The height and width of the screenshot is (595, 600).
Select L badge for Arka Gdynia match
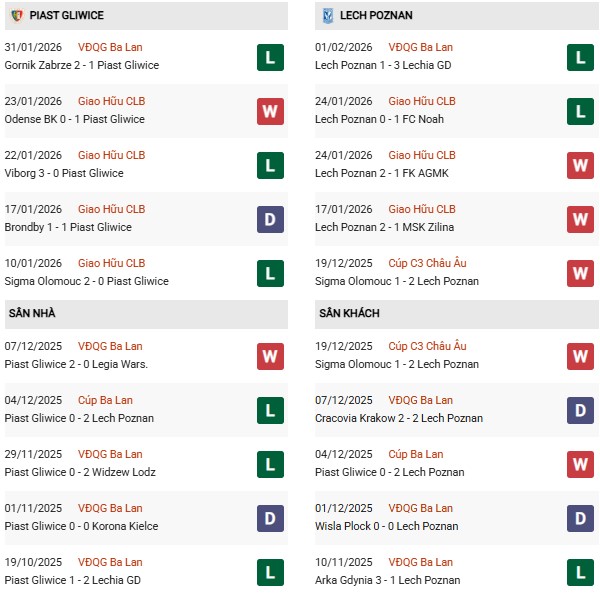click(x=580, y=572)
